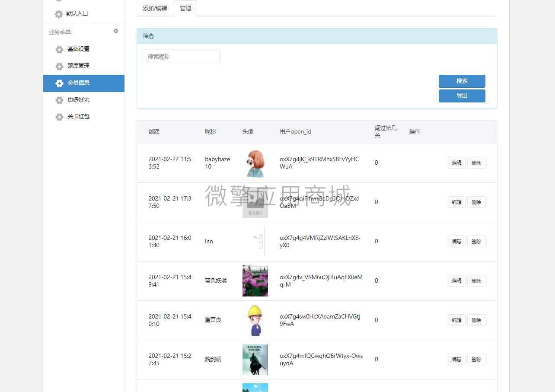The height and width of the screenshot is (392, 555).
Task: Go to 题库管理 in the sidebar
Action: [x=84, y=66]
